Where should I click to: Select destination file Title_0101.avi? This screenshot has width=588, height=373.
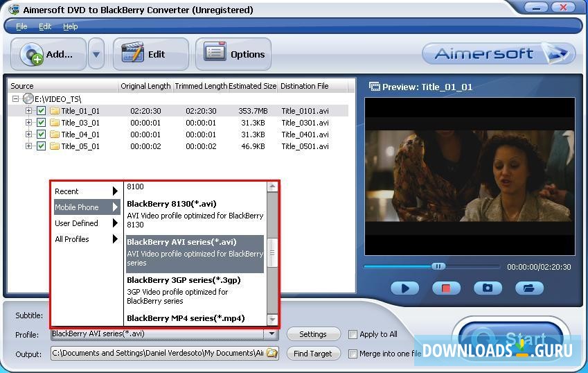305,111
